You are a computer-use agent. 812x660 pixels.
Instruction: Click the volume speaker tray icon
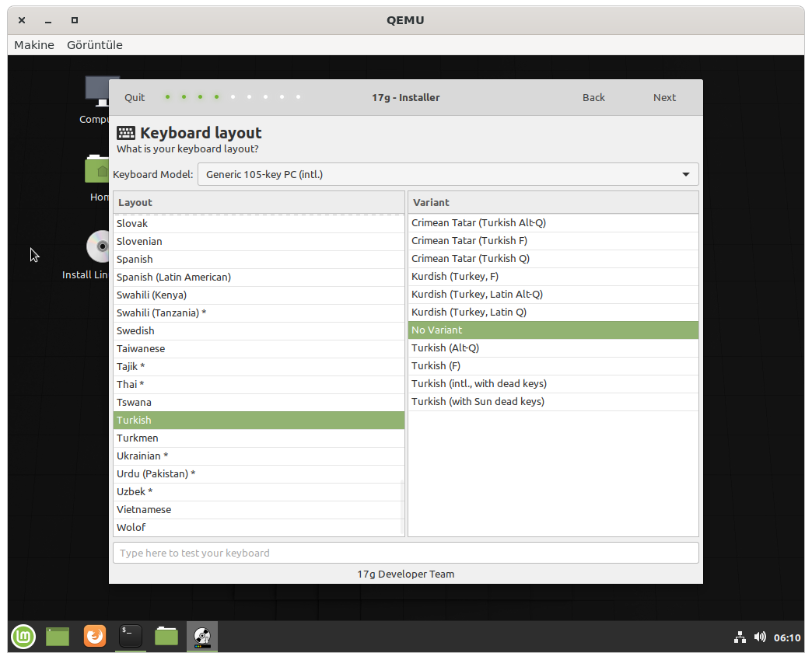point(760,637)
